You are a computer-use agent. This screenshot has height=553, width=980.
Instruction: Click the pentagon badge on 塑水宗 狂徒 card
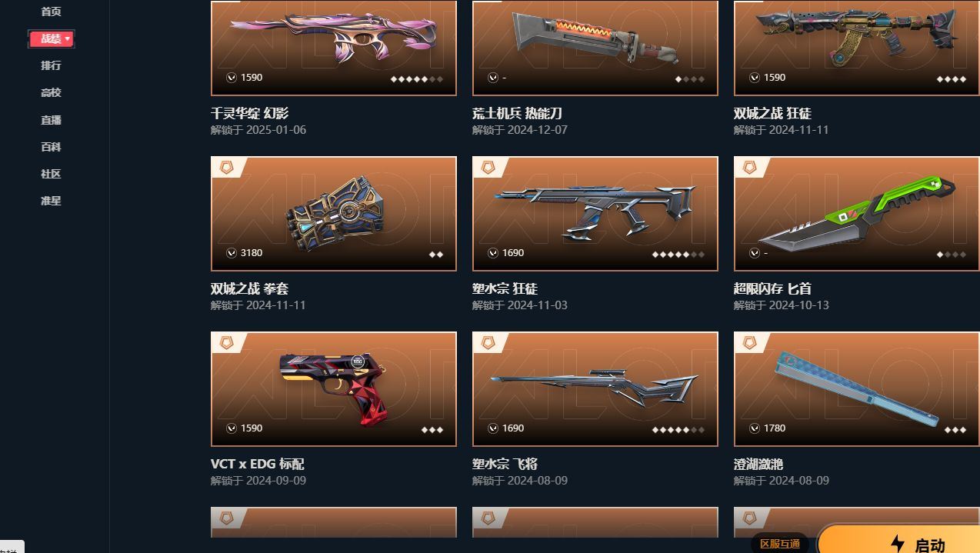click(x=488, y=167)
